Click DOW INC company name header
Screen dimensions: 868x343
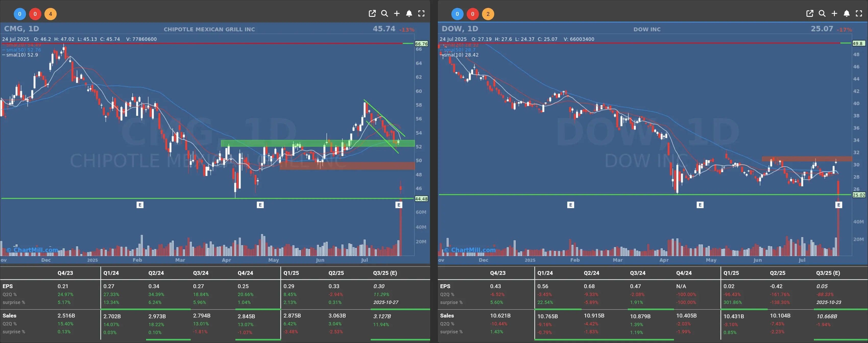(x=647, y=29)
